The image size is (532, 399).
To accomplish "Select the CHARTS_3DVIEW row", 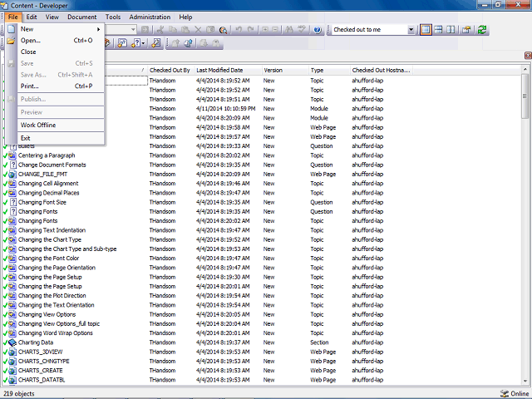I will click(261, 352).
